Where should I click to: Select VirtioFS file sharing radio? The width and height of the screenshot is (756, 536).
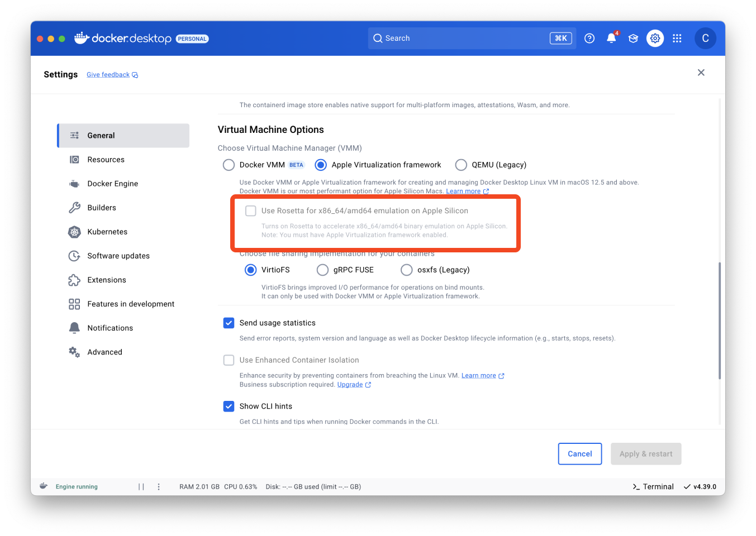251,270
